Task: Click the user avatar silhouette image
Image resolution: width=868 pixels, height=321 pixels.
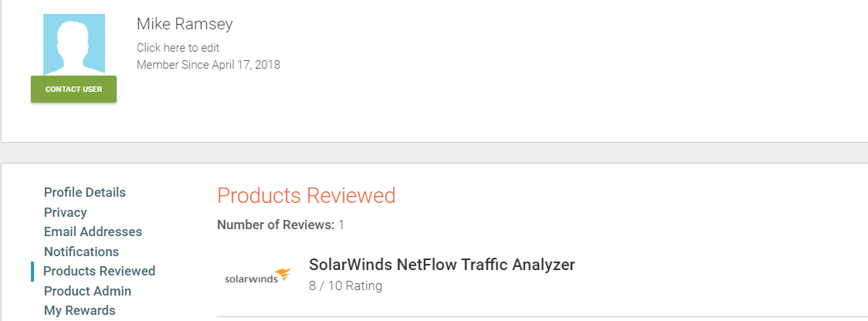Action: coord(74,45)
